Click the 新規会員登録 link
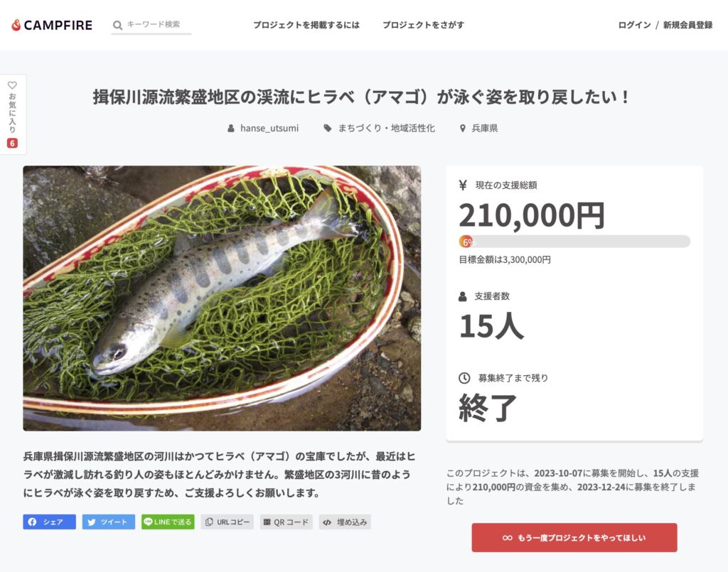 coord(687,25)
